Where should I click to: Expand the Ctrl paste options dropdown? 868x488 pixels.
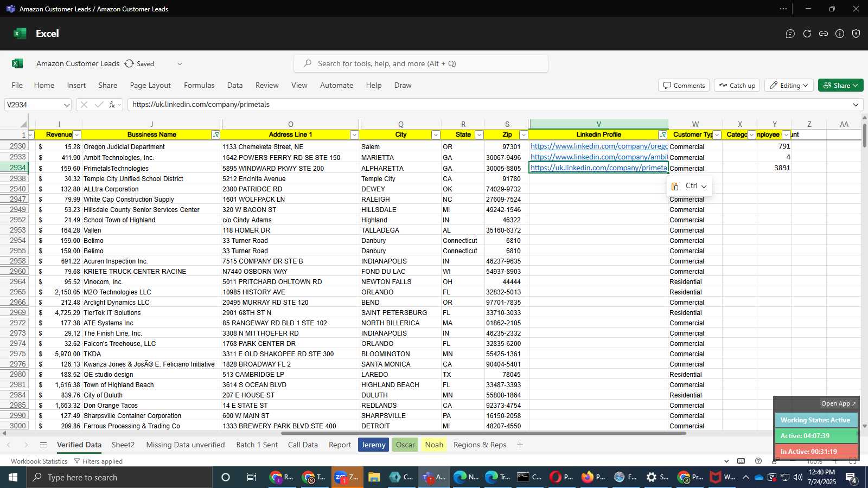click(704, 187)
